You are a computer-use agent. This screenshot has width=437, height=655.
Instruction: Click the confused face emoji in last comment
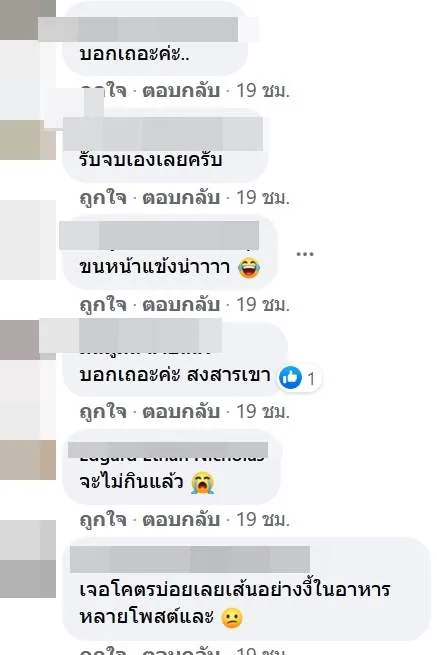tap(231, 618)
